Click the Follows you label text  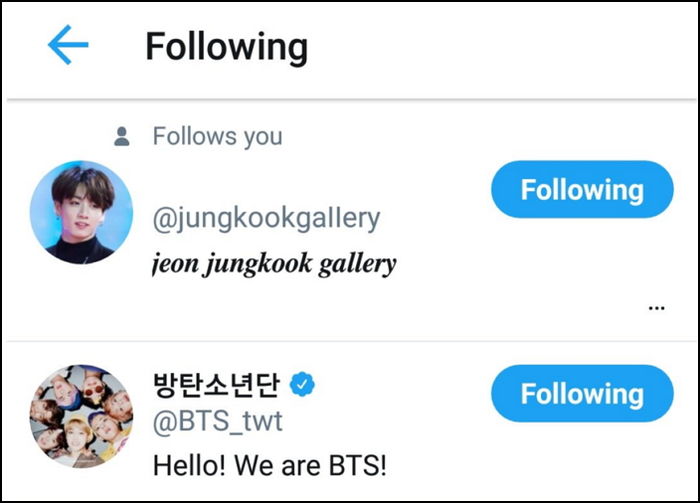pyautogui.click(x=217, y=137)
